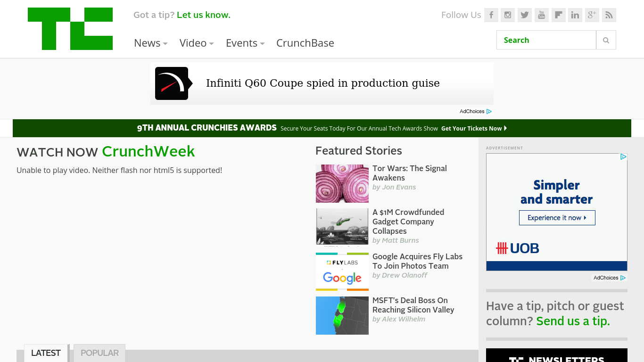644x362 pixels.
Task: Click AdChoices label below the UOB ad
Action: pyautogui.click(x=606, y=278)
